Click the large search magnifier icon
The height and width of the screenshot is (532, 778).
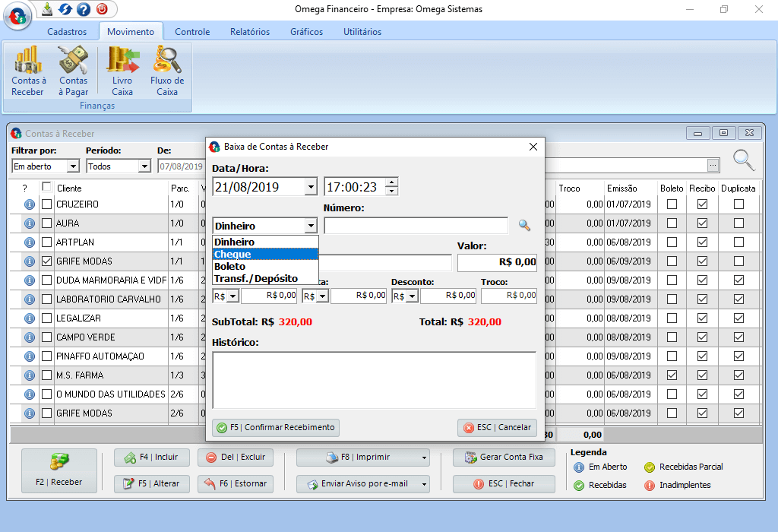pos(744,160)
